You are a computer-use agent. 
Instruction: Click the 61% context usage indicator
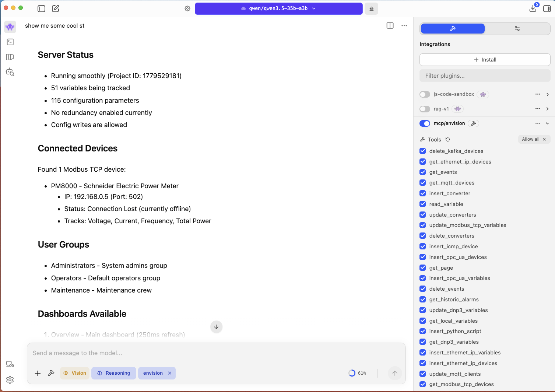pyautogui.click(x=357, y=373)
